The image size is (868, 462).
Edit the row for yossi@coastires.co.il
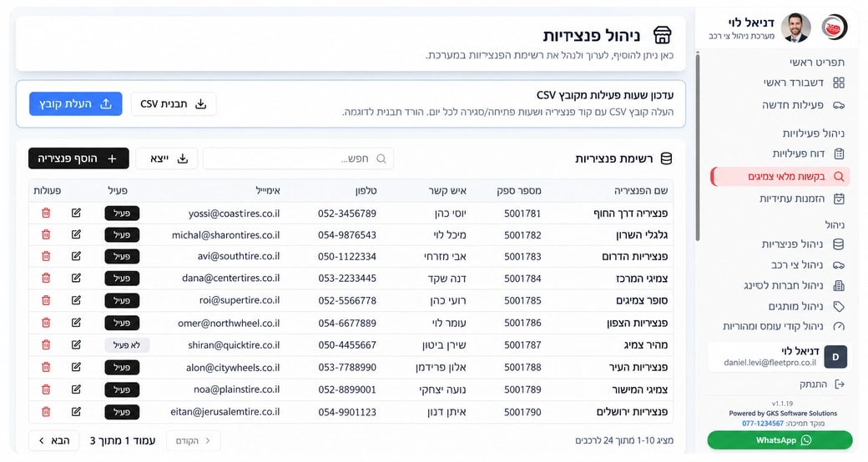(76, 213)
